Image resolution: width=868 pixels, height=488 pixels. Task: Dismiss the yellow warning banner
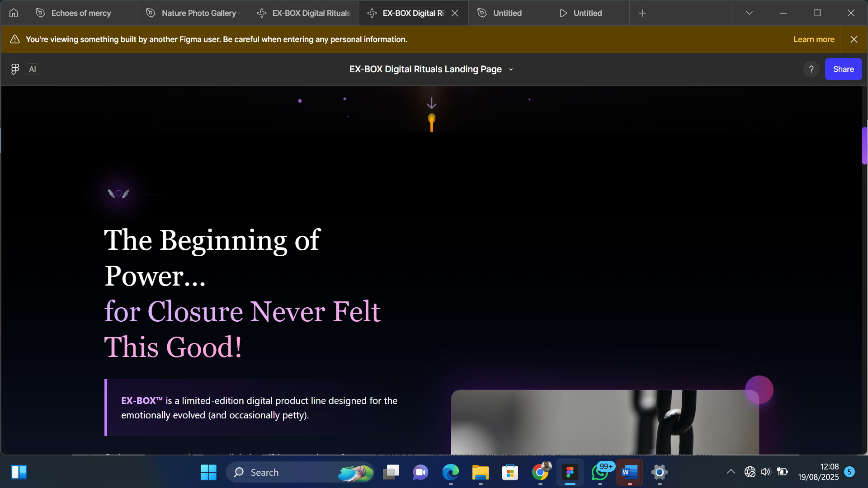click(x=854, y=39)
